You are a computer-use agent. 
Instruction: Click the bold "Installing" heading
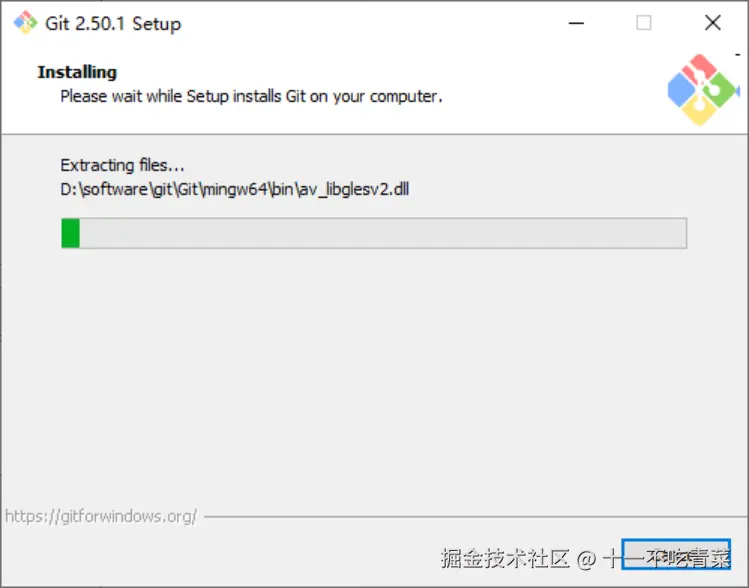(x=77, y=72)
